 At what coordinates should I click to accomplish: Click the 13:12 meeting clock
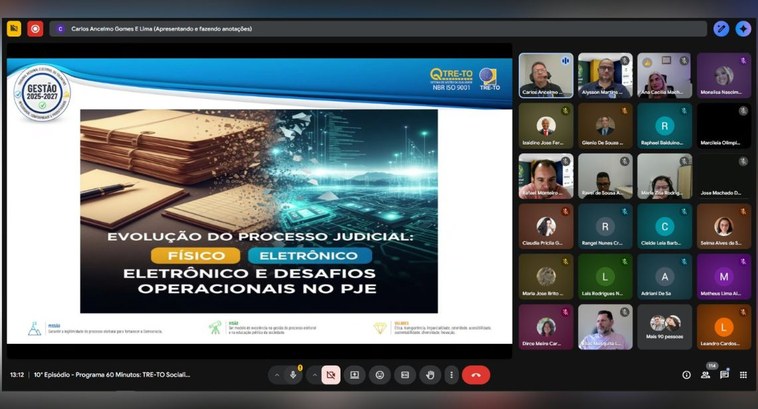point(17,375)
